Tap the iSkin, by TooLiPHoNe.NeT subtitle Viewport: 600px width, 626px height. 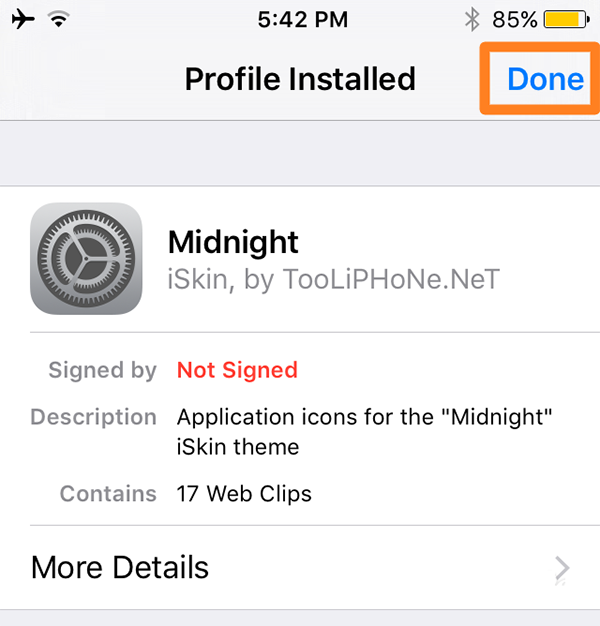pos(333,281)
